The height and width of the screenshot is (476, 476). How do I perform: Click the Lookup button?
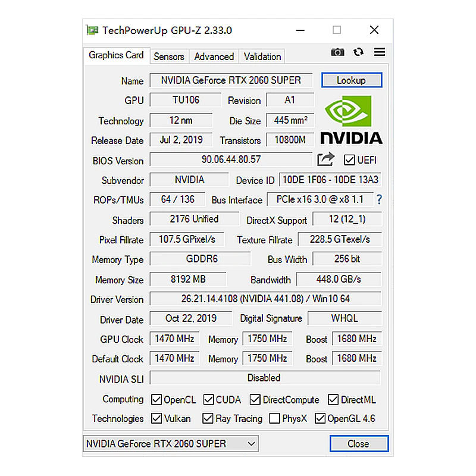tap(352, 80)
